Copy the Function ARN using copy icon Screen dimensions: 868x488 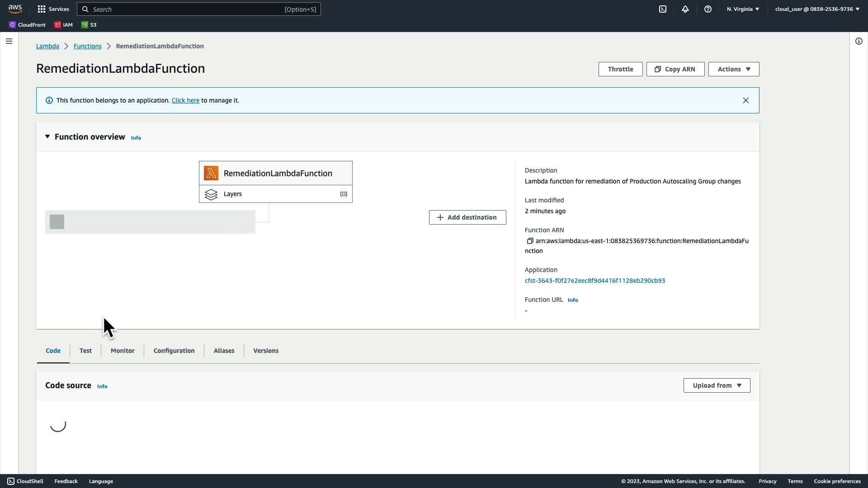point(530,241)
